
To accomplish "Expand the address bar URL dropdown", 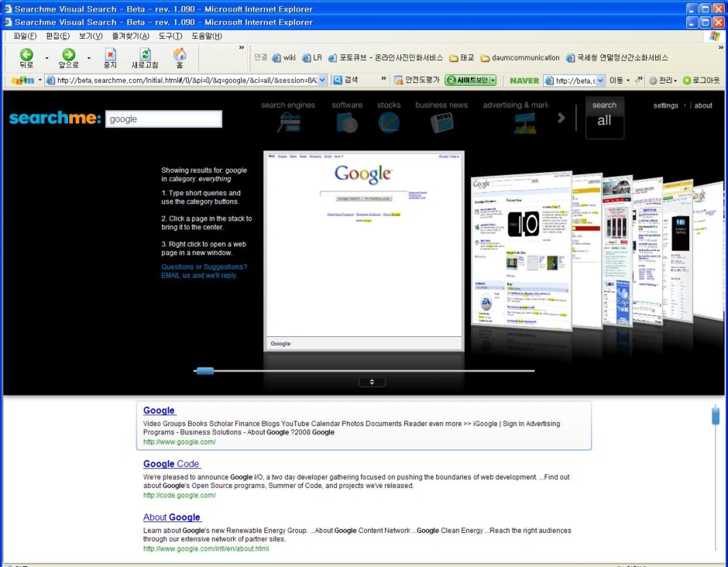I will tap(322, 81).
